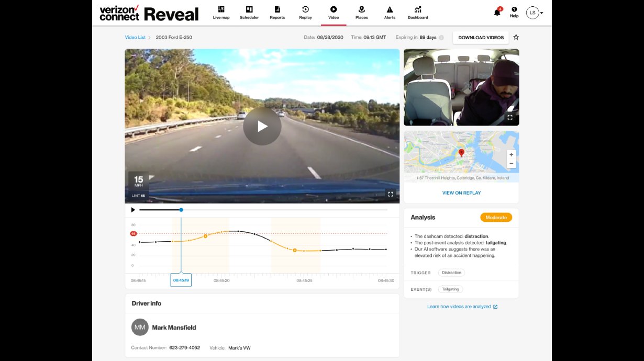Open the Dashboard section
The width and height of the screenshot is (644, 361).
[417, 13]
